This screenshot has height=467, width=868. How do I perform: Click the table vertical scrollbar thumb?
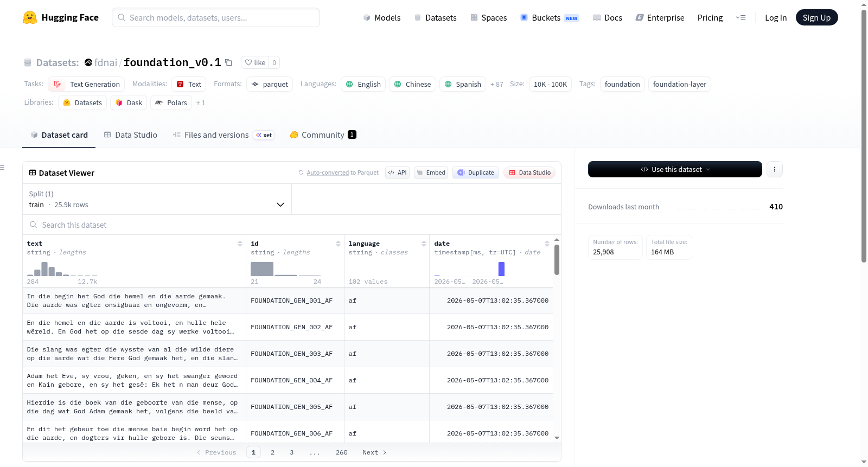tap(557, 260)
